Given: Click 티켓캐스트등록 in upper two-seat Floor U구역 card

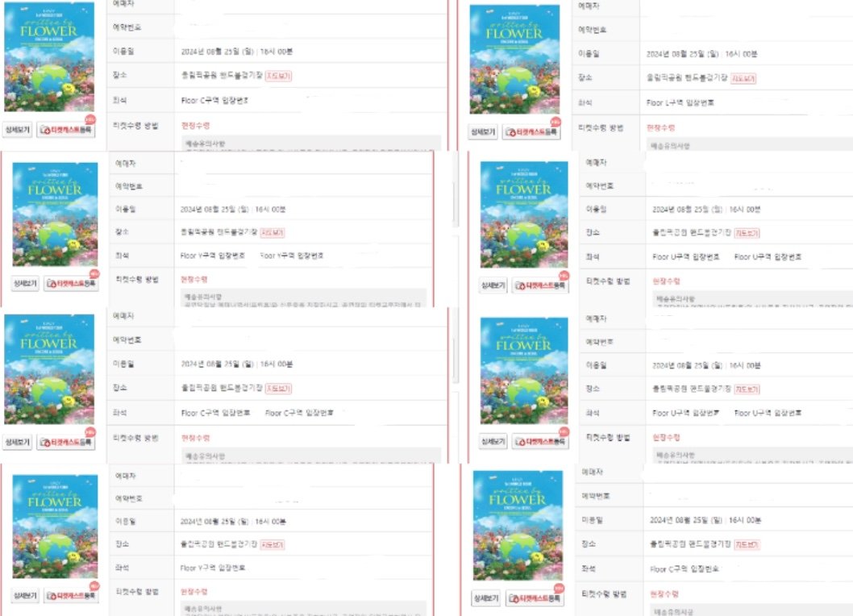Looking at the screenshot, I should (x=540, y=285).
